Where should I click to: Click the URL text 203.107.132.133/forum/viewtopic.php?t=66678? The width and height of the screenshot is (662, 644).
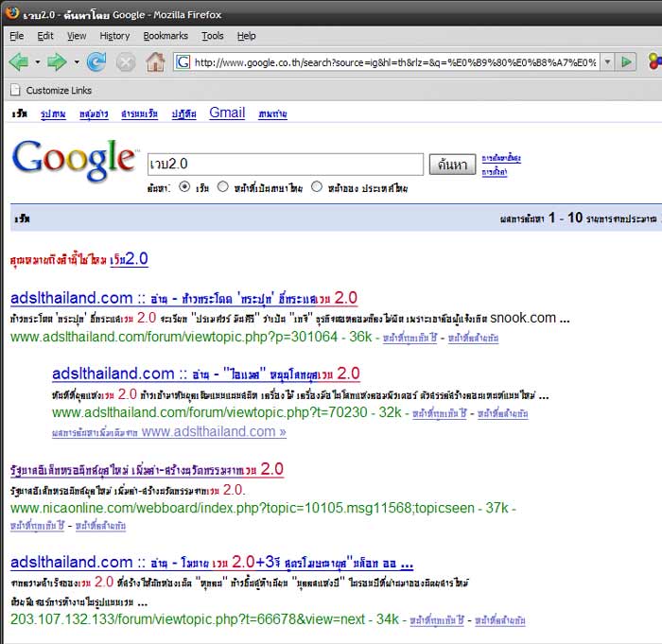(x=153, y=619)
